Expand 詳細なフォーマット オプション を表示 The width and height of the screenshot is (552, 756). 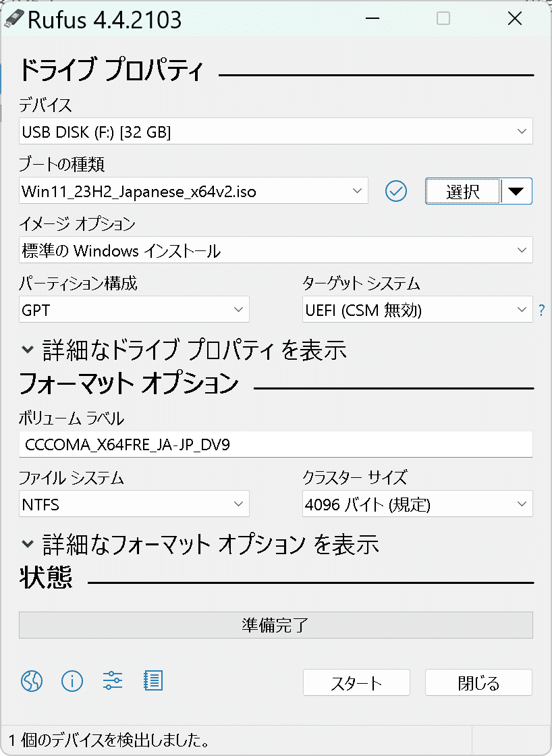click(x=200, y=544)
